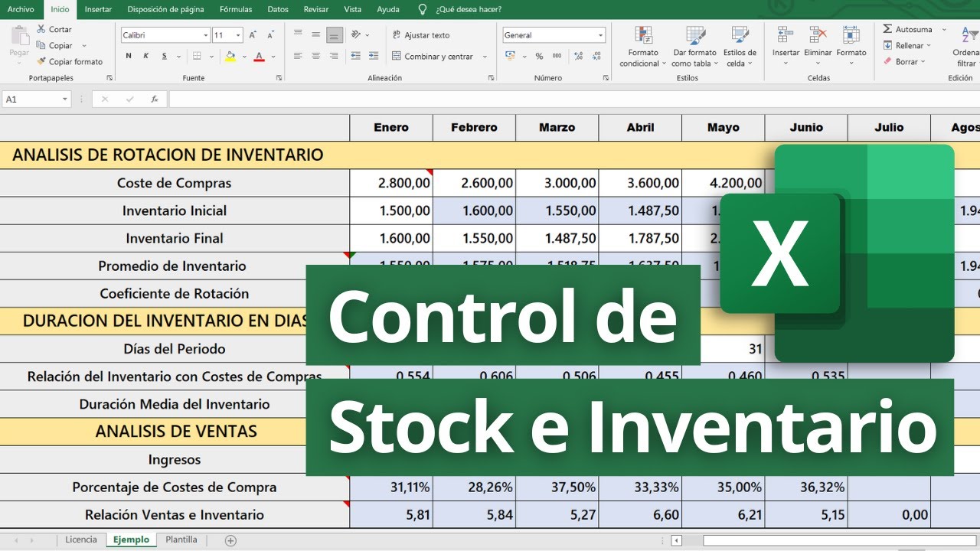980x551 pixels.
Task: Click the Revisar tab
Action: pos(316,9)
